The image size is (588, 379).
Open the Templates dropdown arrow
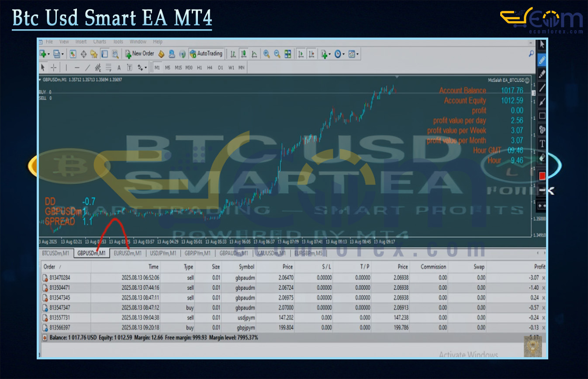point(358,54)
